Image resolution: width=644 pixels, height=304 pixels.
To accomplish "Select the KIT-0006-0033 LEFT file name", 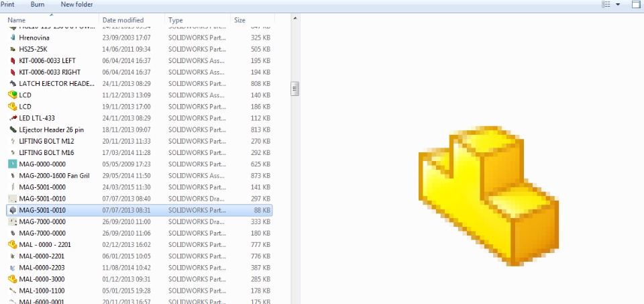I will click(x=47, y=60).
